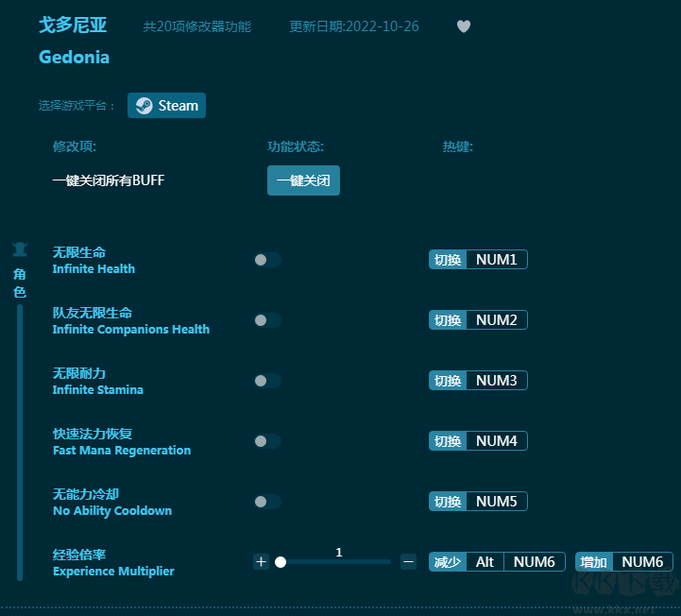
Task: Toggle Infinite Health switch
Action: coord(267,260)
